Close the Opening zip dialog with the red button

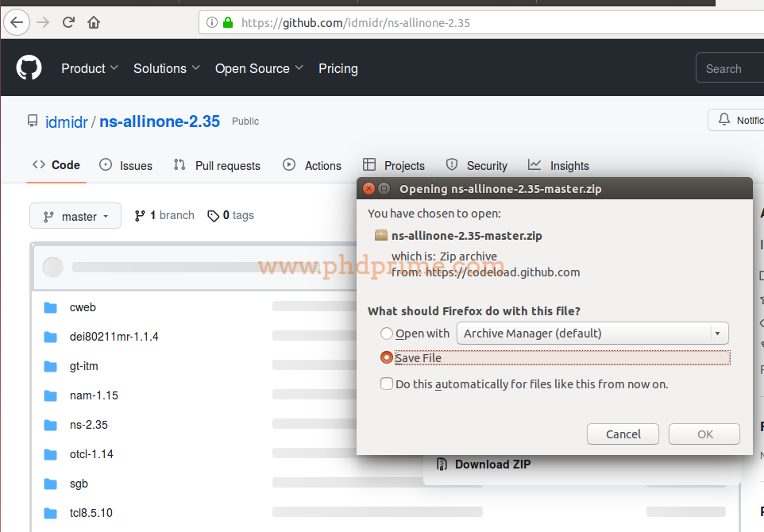pyautogui.click(x=368, y=188)
